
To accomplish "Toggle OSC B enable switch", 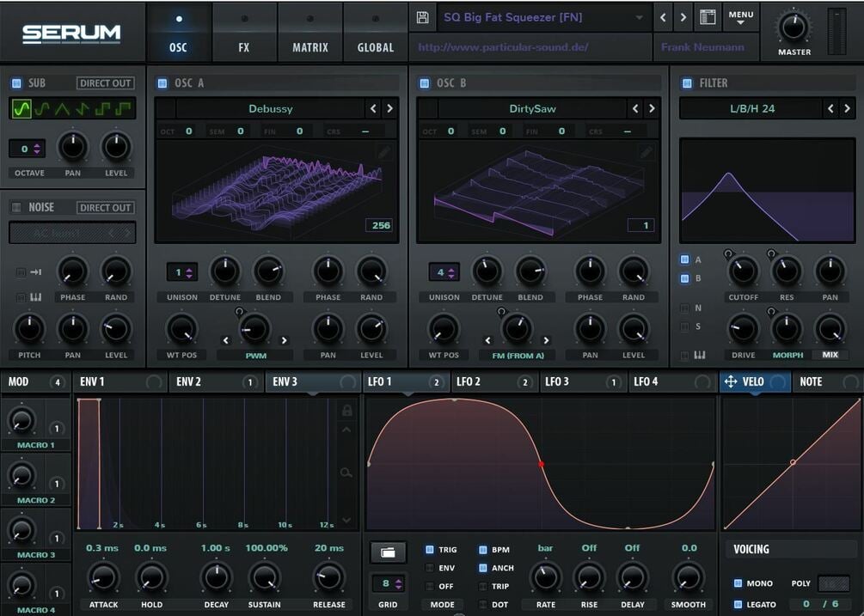I will [425, 83].
